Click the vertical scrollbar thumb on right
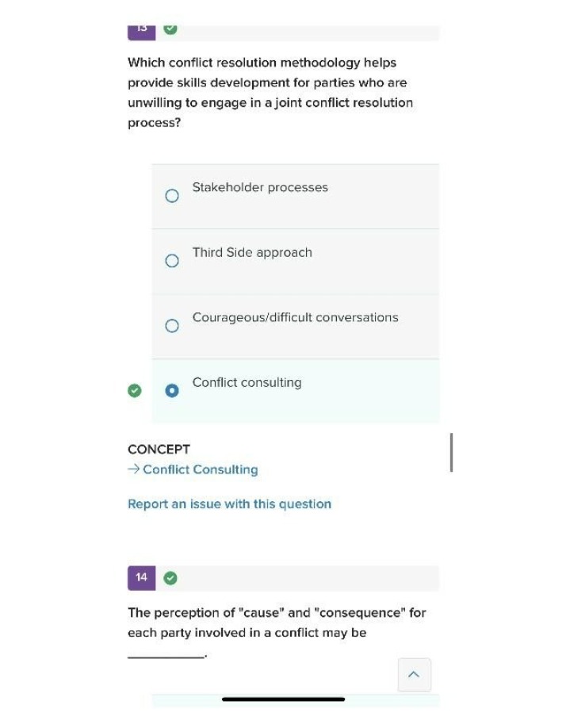The height and width of the screenshot is (728, 566). (451, 453)
